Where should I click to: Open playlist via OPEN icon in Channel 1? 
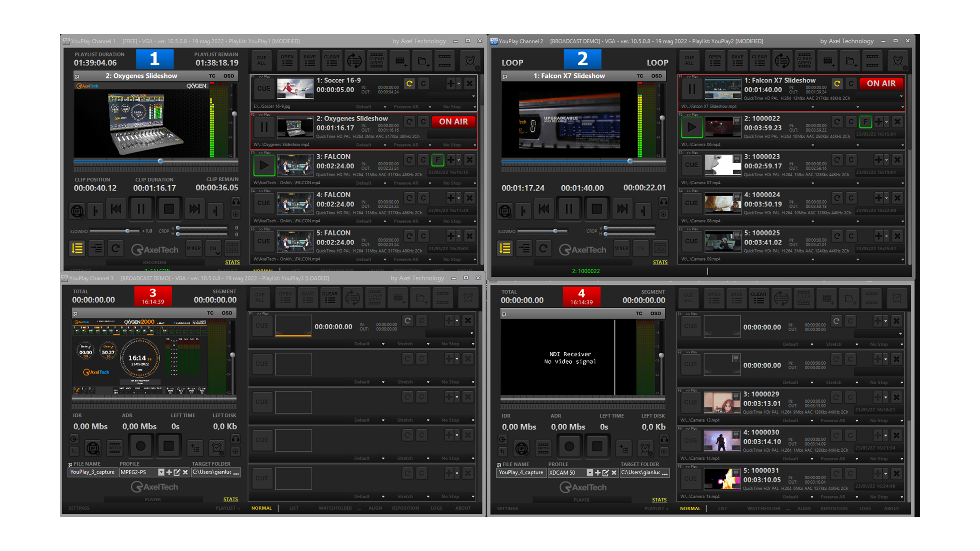coord(287,61)
